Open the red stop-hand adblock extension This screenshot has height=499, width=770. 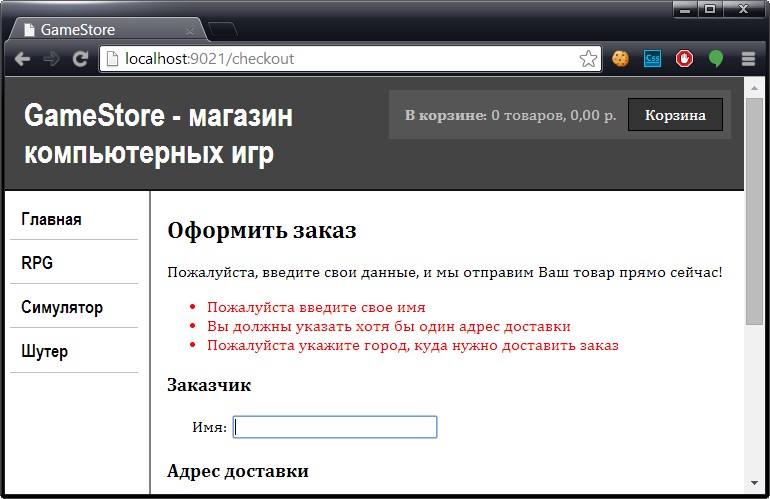[x=684, y=59]
